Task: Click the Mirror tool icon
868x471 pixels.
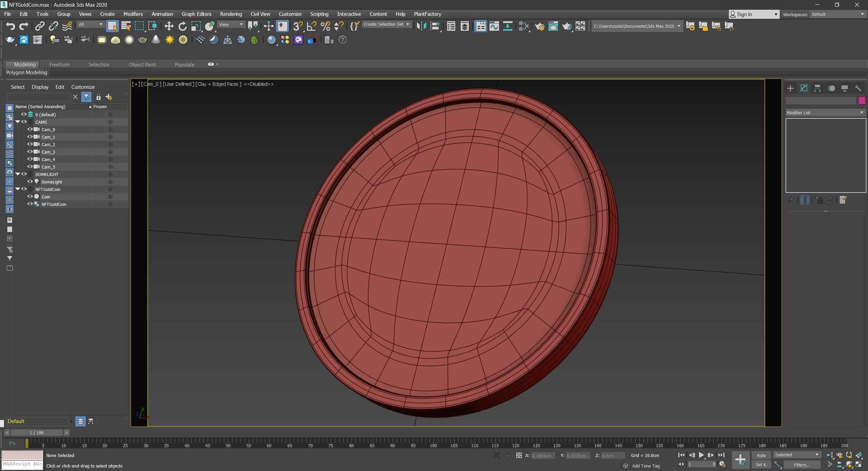Action: point(421,26)
